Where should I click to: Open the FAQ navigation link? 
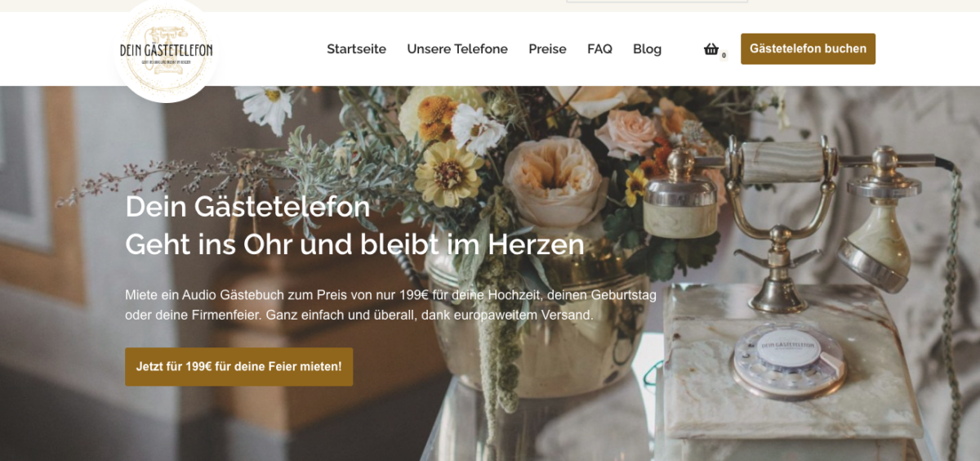(599, 49)
